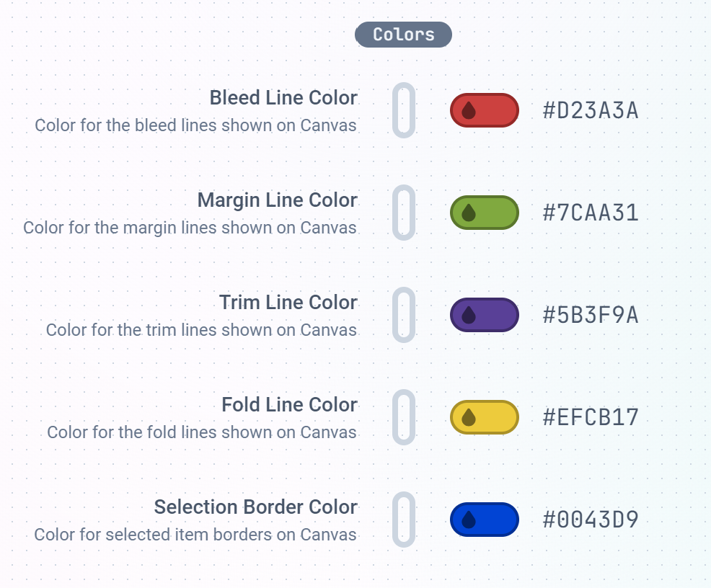This screenshot has width=711, height=588.
Task: Click the droplet icon in the purple swatch
Action: [469, 315]
